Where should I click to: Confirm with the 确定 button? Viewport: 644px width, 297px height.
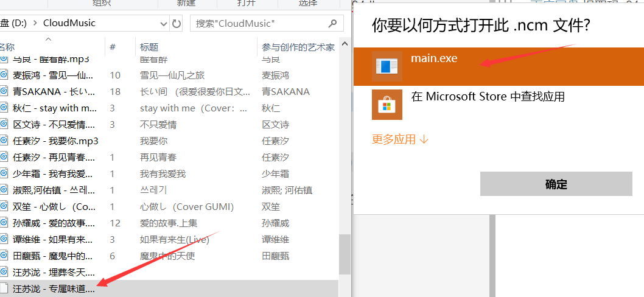click(x=556, y=184)
